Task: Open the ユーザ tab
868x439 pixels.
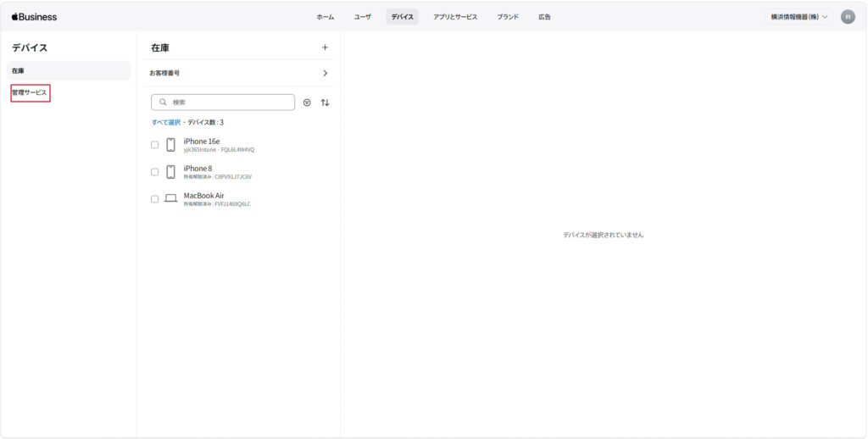Action: 363,17
